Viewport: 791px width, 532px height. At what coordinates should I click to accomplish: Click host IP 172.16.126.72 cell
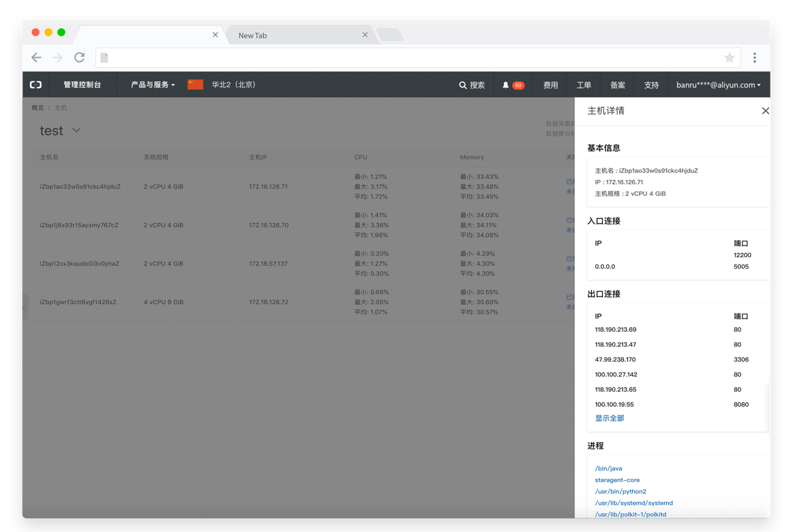pyautogui.click(x=269, y=302)
